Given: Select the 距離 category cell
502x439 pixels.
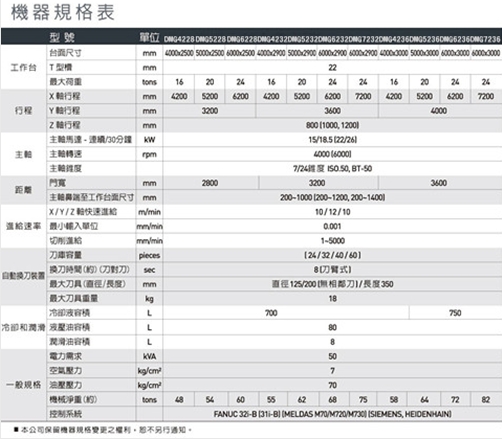Looking at the screenshot, I should [23, 190].
